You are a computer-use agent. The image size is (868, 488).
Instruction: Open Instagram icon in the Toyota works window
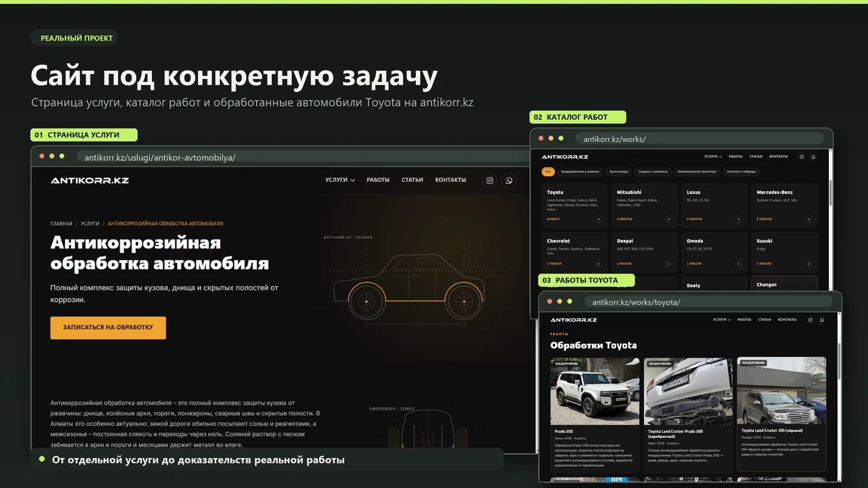click(x=810, y=320)
